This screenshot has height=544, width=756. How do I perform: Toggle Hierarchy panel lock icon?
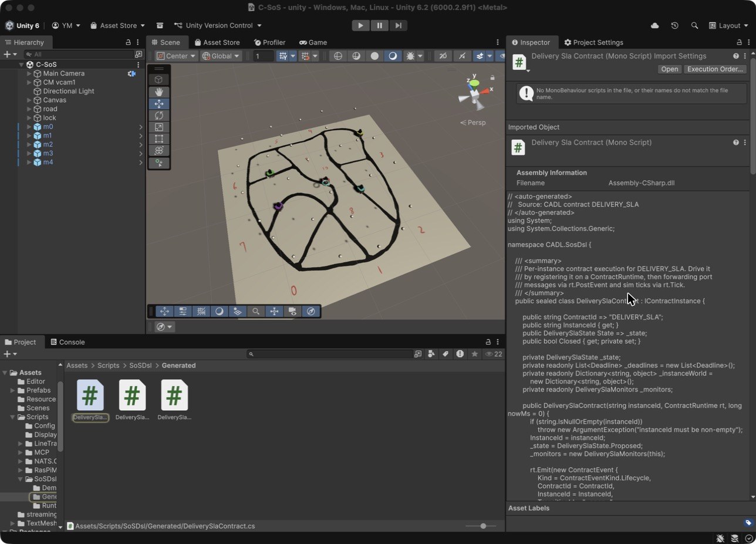pyautogui.click(x=128, y=42)
